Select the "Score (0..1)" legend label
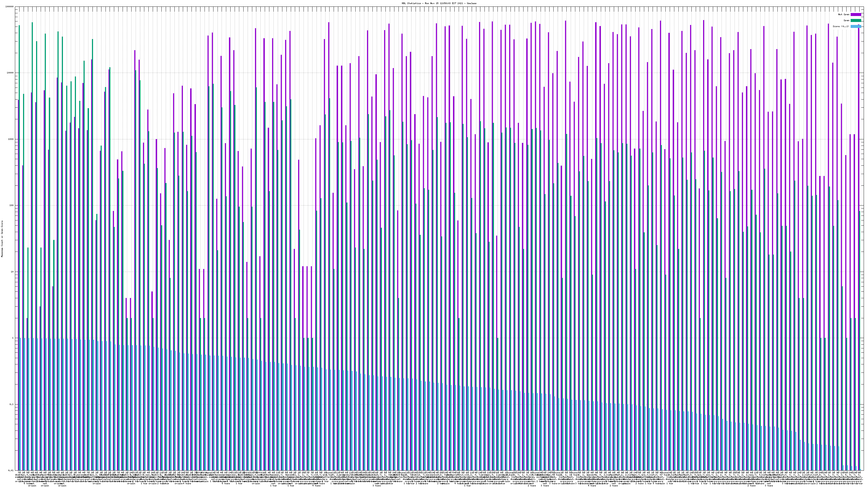The height and width of the screenshot is (488, 868). (x=841, y=26)
